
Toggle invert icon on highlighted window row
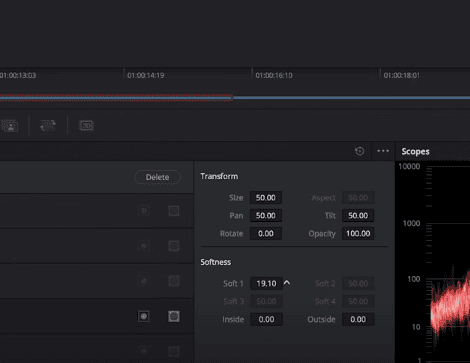tap(144, 316)
